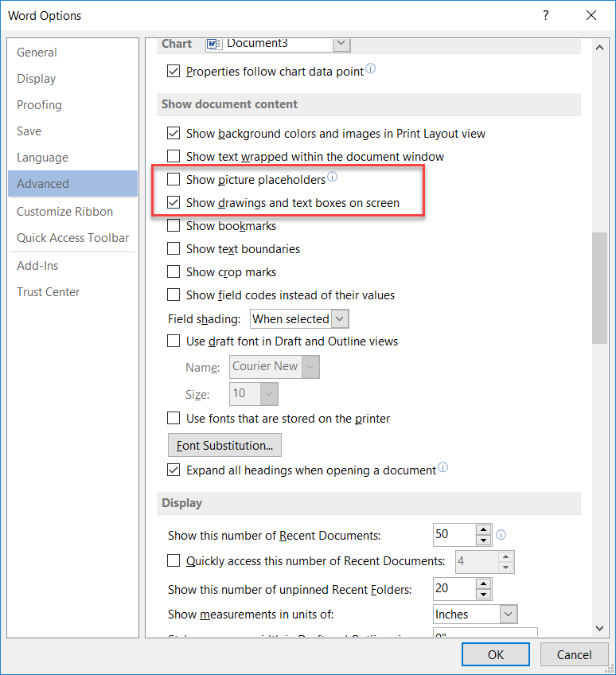616x675 pixels.
Task: Enable Show bookmarks checkbox
Action: (x=173, y=225)
